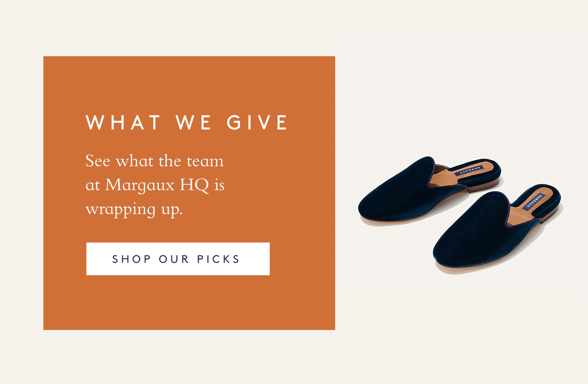Screen dimensions: 588x384
Task: Click the word 'PICKS' on the white button
Action: click(218, 259)
